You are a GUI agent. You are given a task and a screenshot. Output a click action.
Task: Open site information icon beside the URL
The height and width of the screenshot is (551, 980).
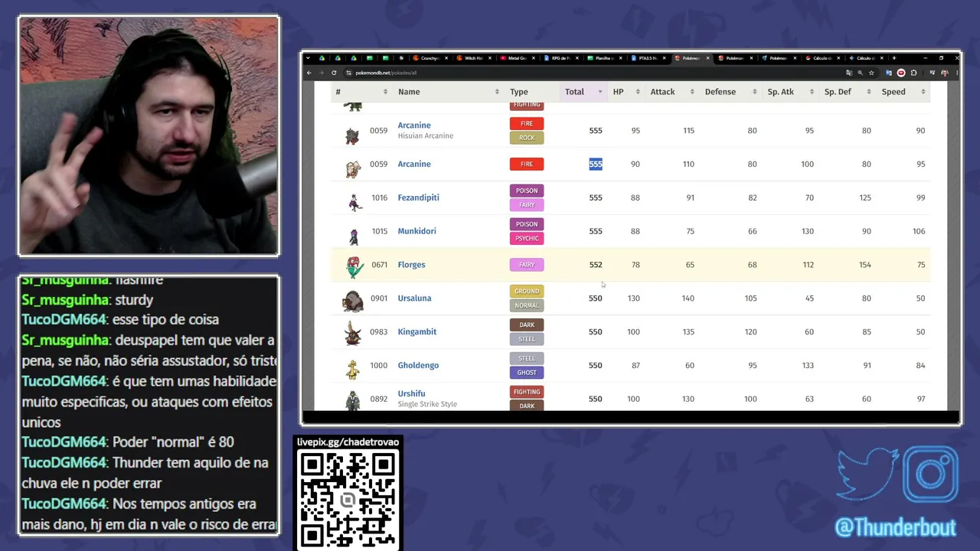[348, 73]
